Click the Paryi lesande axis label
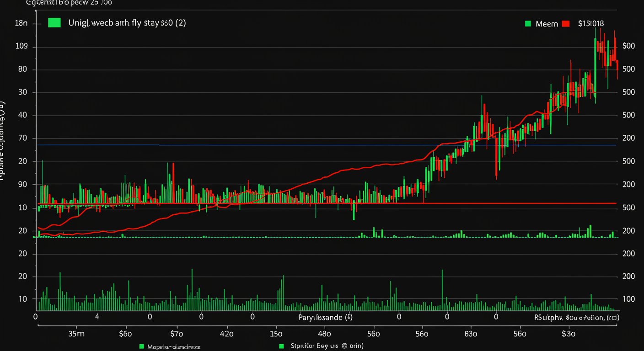Screen dimensions: 644x351 [x=325, y=317]
